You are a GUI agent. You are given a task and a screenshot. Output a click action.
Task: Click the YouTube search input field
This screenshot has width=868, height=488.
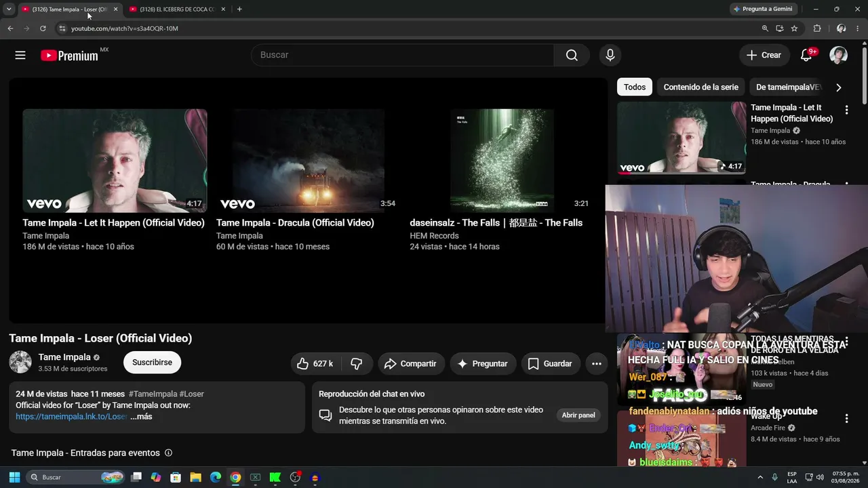(403, 56)
